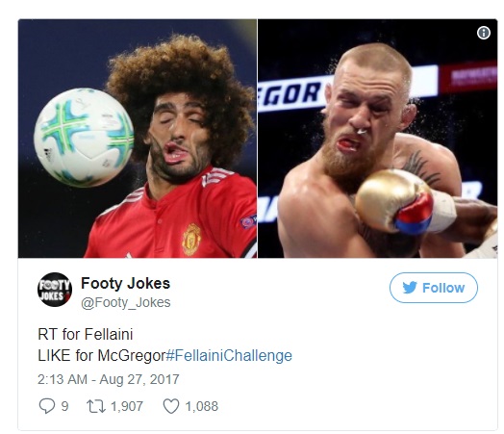This screenshot has height=434, width=504.
Task: Click the 1,088 likes count
Action: pos(202,406)
